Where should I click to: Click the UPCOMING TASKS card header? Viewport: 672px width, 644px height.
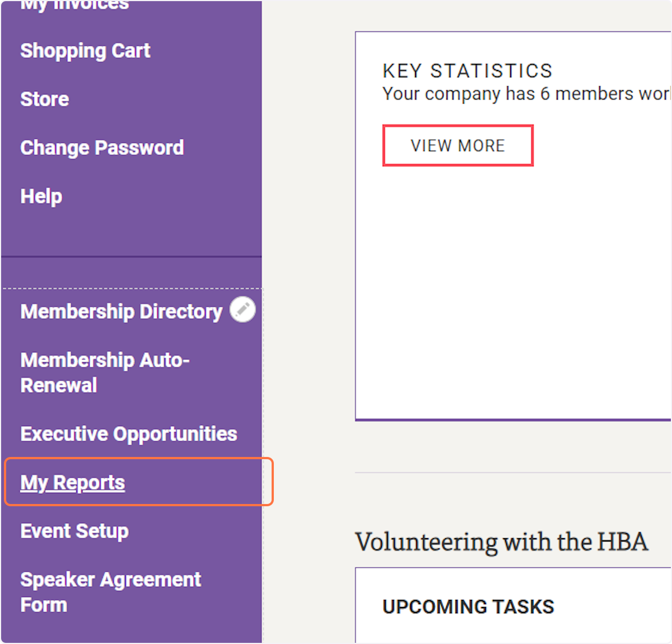[x=468, y=606]
